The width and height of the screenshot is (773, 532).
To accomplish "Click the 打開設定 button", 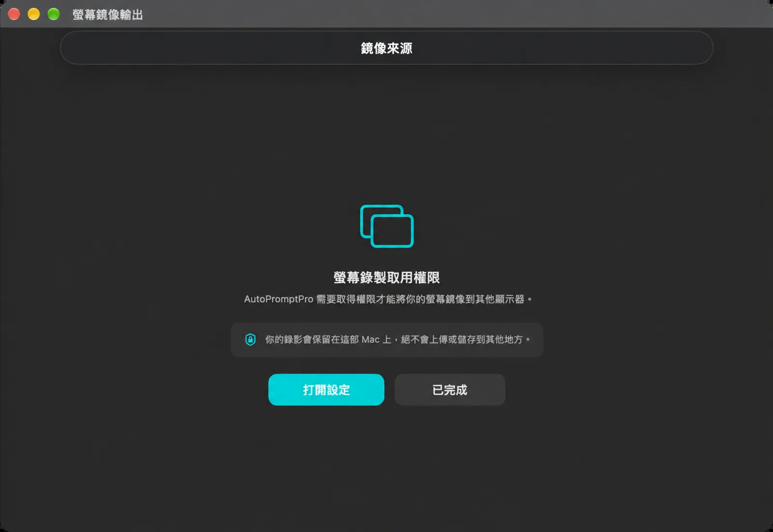I will pos(326,390).
